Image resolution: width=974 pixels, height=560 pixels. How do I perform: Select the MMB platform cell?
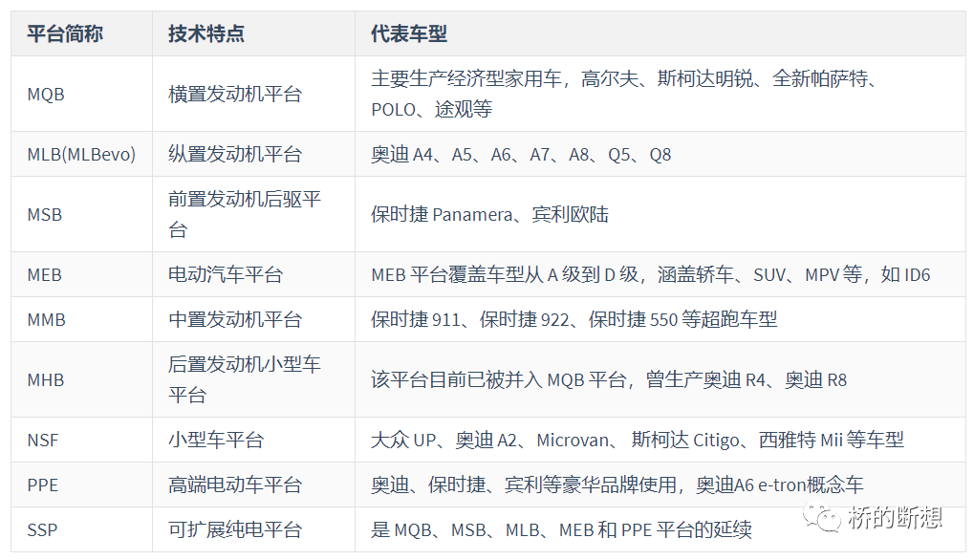[81, 319]
